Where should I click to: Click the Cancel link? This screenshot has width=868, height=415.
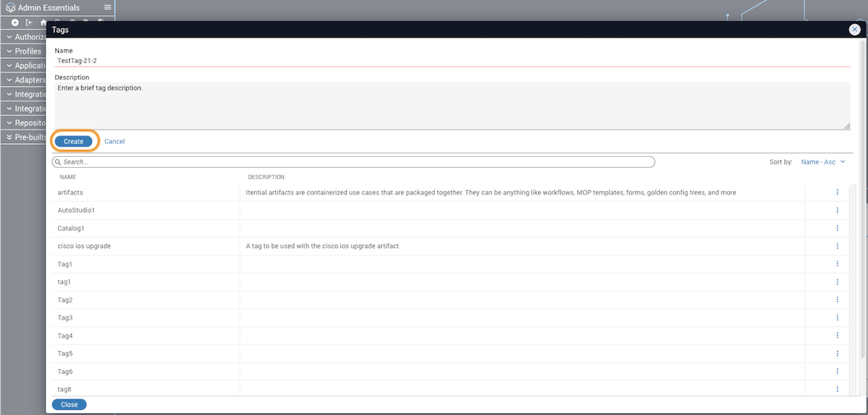tap(114, 141)
